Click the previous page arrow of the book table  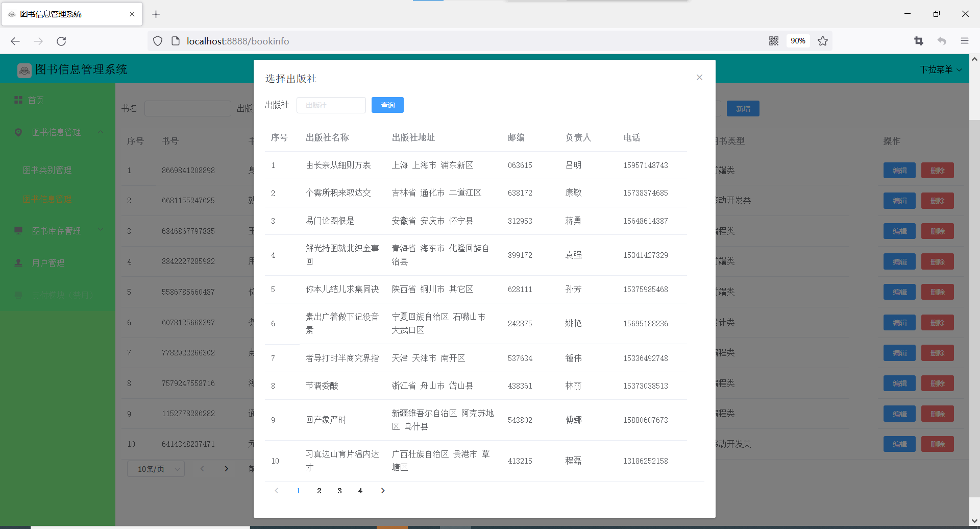pyautogui.click(x=202, y=469)
